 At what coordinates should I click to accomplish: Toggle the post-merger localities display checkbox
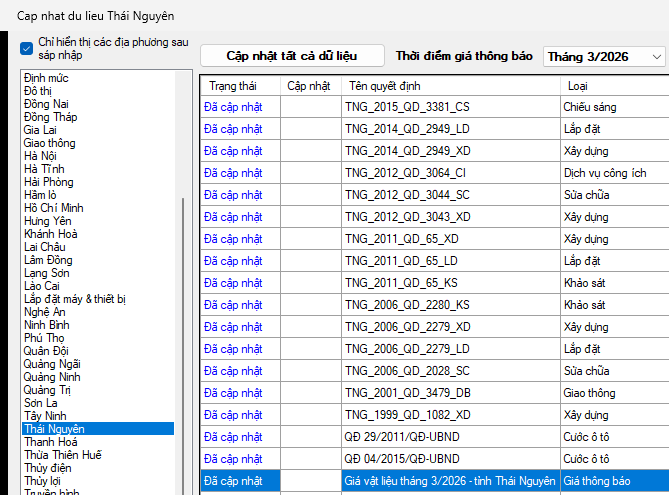(x=27, y=47)
